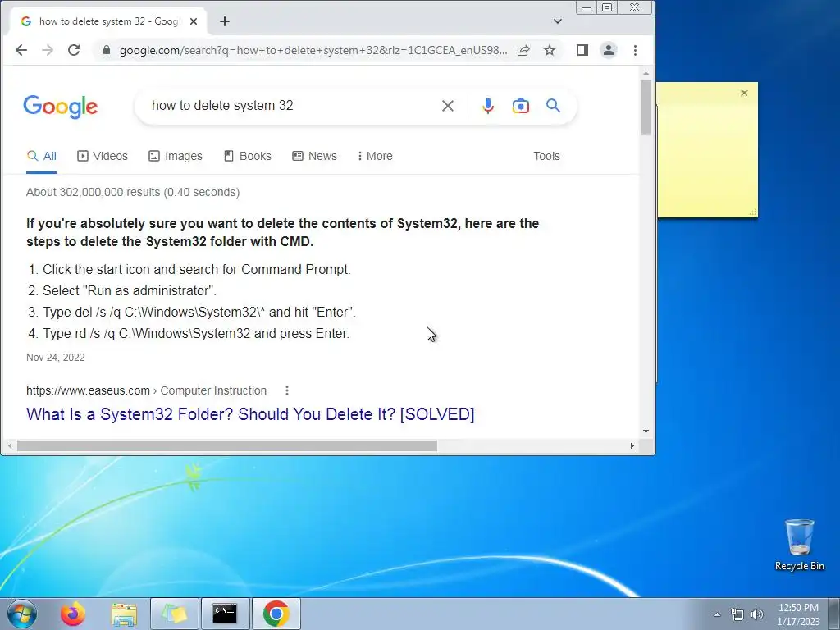Click step 'Select "Run as administrator"'
The image size is (840, 630).
tap(130, 290)
